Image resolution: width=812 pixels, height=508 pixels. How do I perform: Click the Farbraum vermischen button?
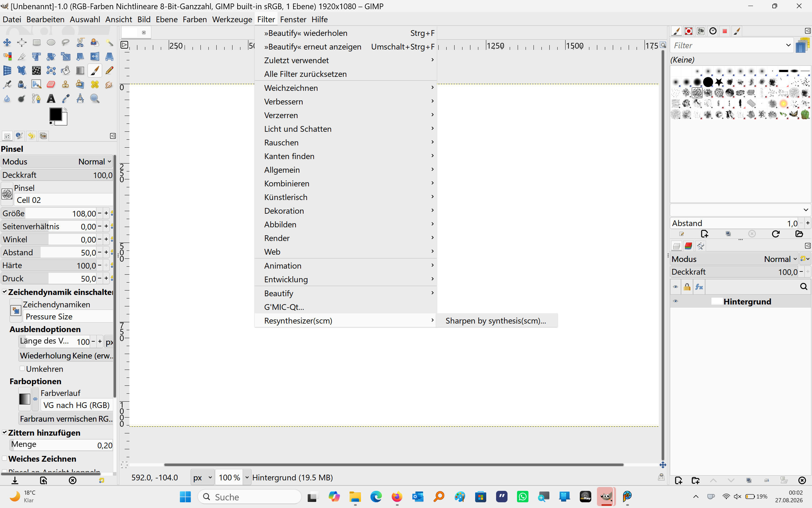point(66,419)
